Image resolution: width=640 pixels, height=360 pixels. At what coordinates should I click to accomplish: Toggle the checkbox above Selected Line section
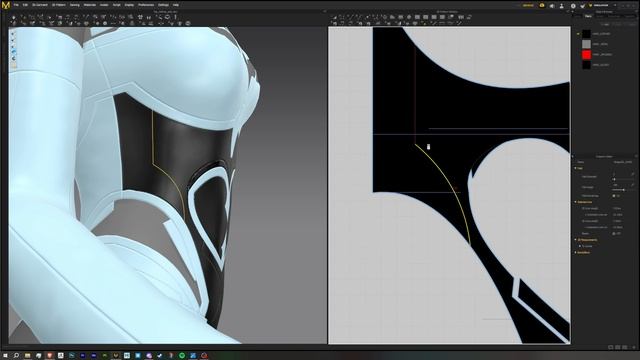(x=614, y=196)
